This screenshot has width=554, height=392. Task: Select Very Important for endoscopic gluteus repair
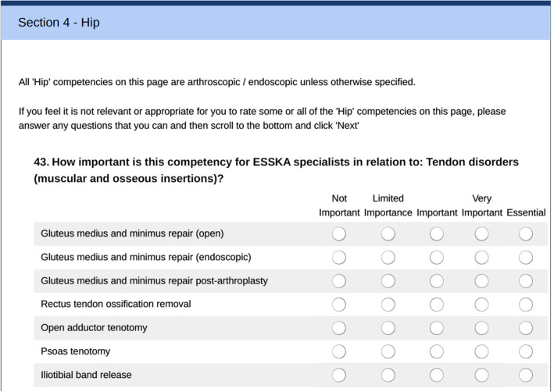(482, 257)
